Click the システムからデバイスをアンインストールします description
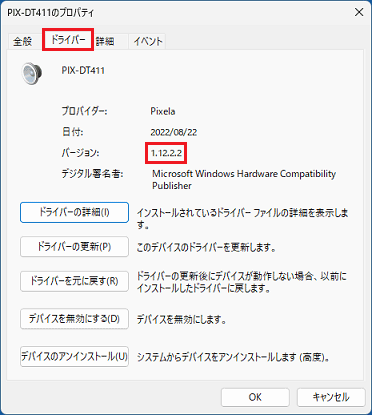The width and height of the screenshot is (372, 415). 233,357
